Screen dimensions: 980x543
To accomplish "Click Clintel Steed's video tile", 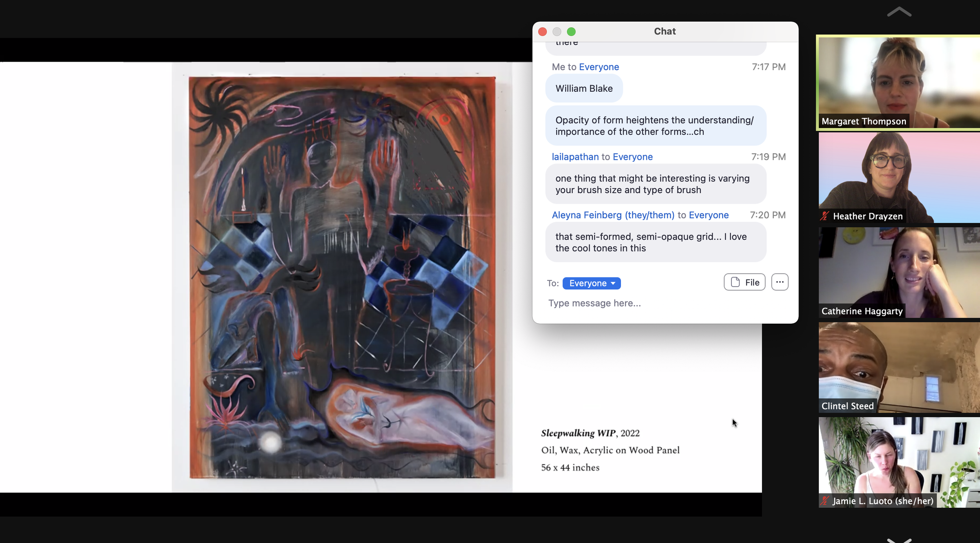I will (899, 367).
